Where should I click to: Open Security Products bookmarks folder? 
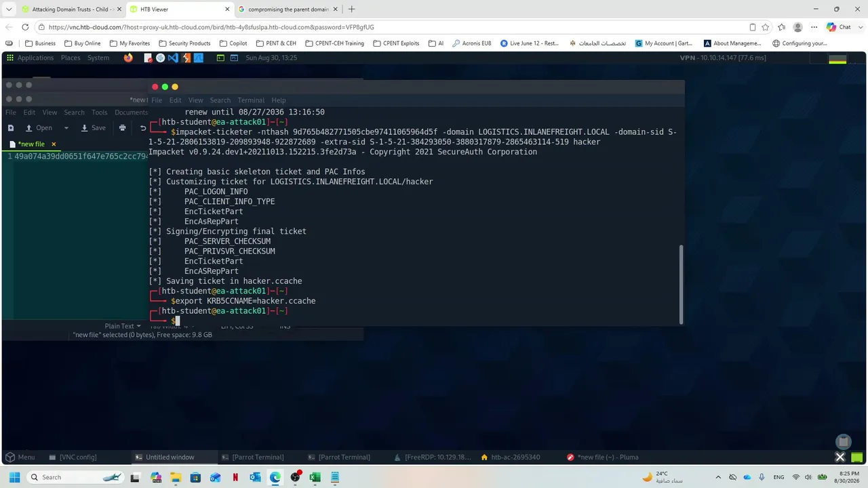pos(184,43)
